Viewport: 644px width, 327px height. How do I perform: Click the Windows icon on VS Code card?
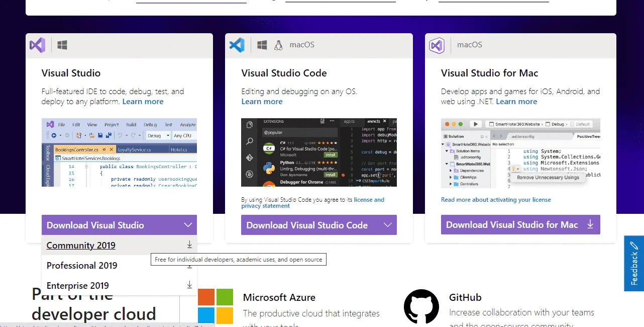click(x=262, y=45)
